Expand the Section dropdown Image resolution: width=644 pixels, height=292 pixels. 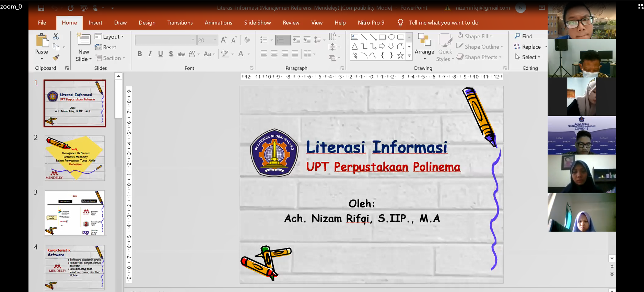click(x=110, y=58)
